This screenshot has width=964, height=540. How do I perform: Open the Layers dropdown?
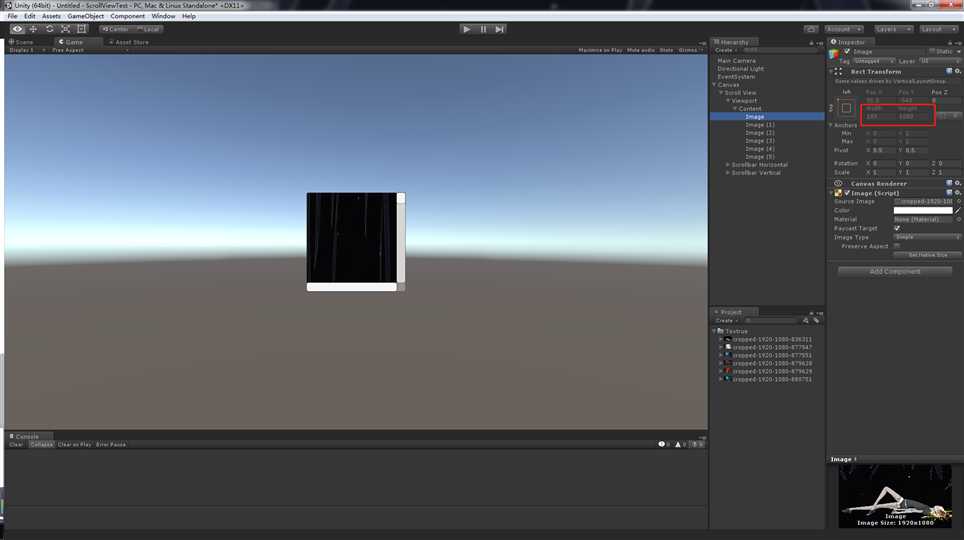(893, 29)
